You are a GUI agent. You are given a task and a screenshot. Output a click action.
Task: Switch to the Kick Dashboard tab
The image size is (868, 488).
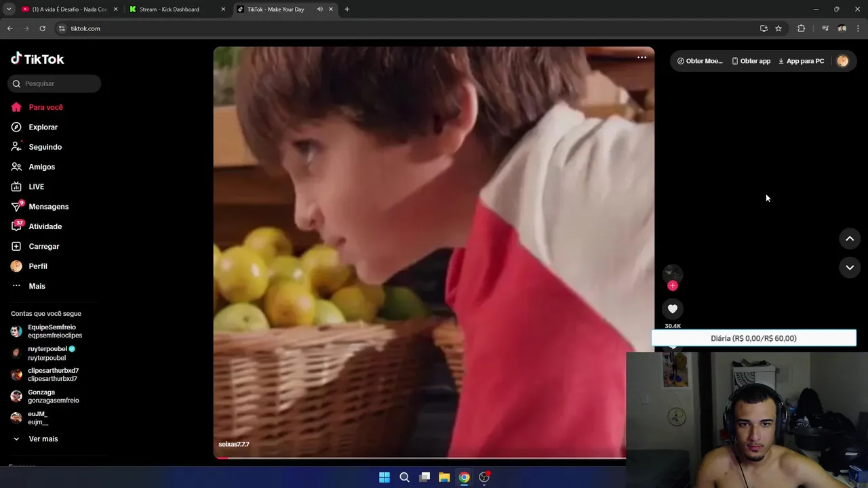coord(176,9)
